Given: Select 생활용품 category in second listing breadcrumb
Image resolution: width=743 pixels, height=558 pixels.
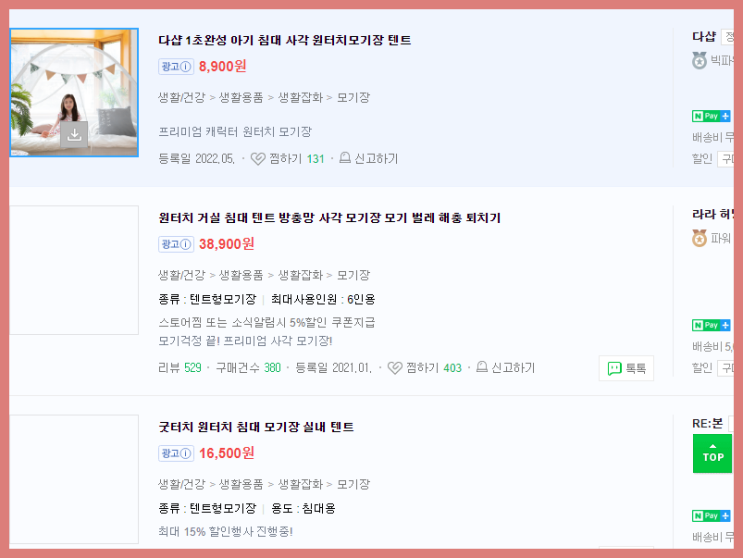Looking at the screenshot, I should [x=241, y=275].
